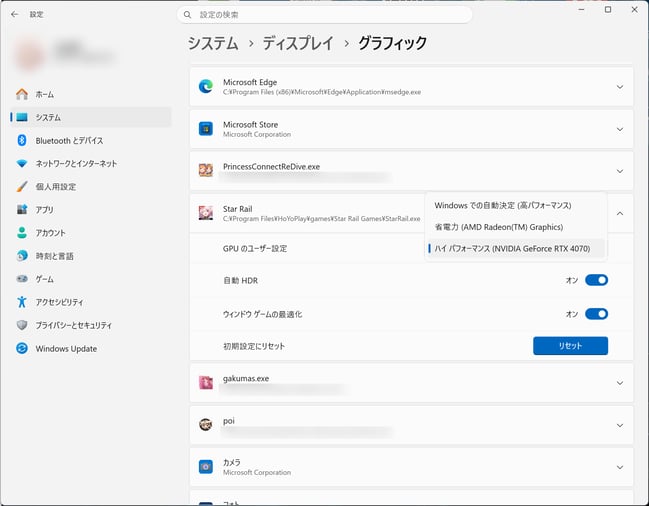
Task: Select ハイ パフォーマンス NVIDIA RTX 4070 option
Action: pos(516,248)
